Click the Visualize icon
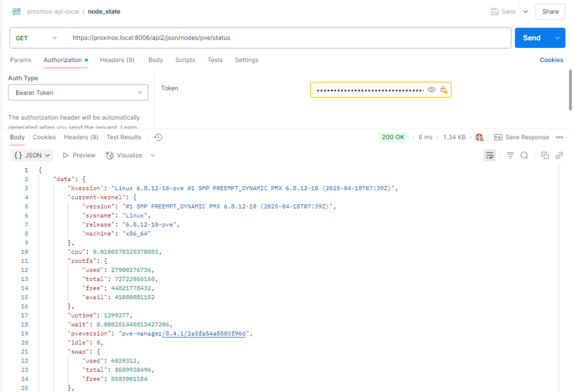Screen dimensions: 573x392 tap(110, 155)
